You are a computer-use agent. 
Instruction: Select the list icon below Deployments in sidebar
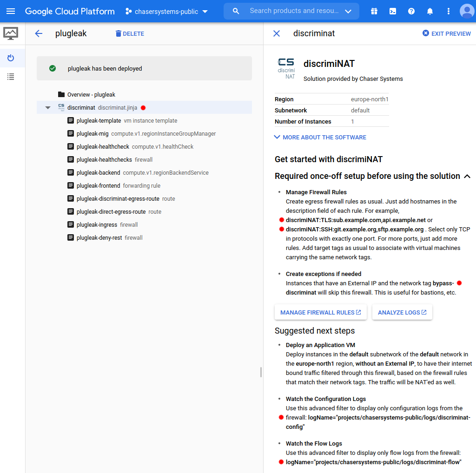(10, 76)
